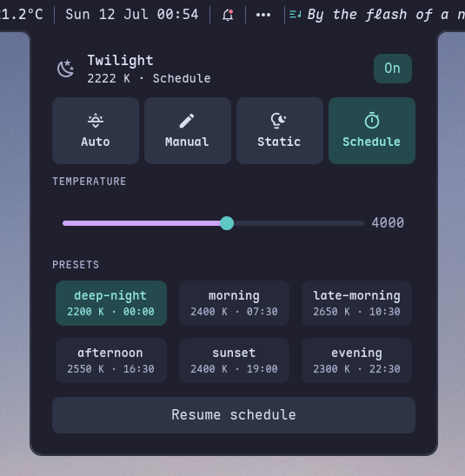Click the music playlist icon in bar
Image resolution: width=465 pixels, height=476 pixels.
point(296,14)
